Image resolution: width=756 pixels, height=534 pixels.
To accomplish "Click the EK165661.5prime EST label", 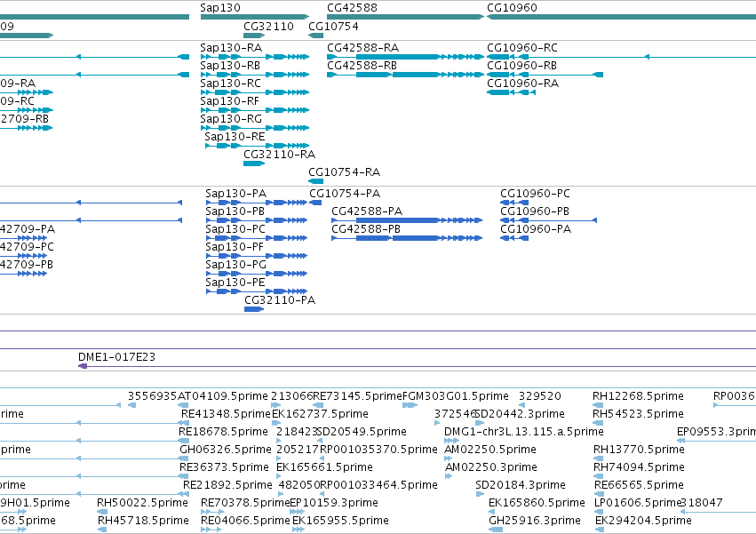I will pyautogui.click(x=324, y=467).
